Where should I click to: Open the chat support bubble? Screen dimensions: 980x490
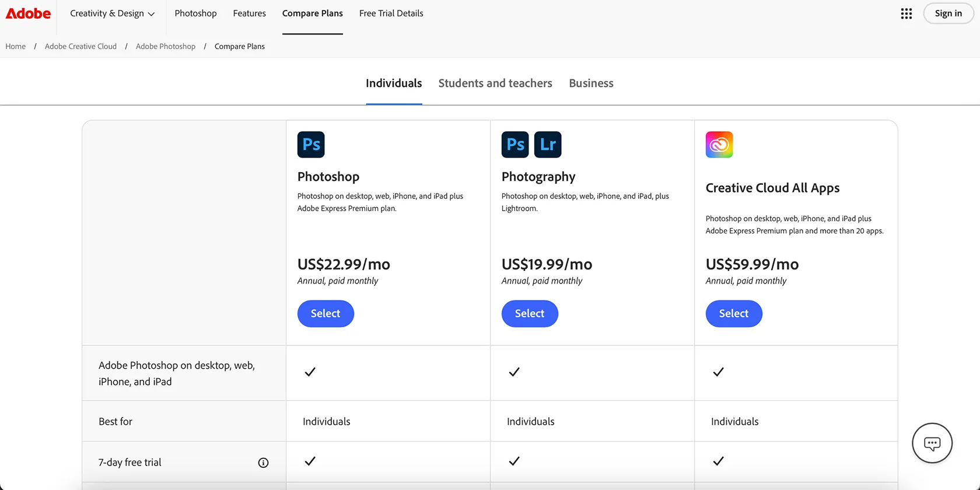click(932, 443)
